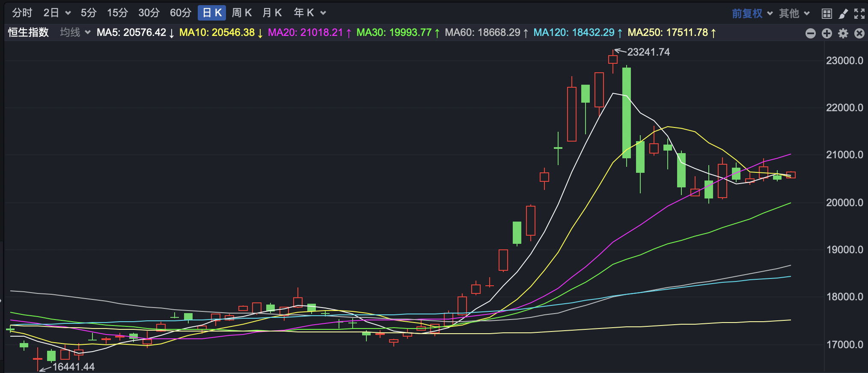Click the MA120: 18432.29 value
868x373 pixels.
pyautogui.click(x=578, y=33)
